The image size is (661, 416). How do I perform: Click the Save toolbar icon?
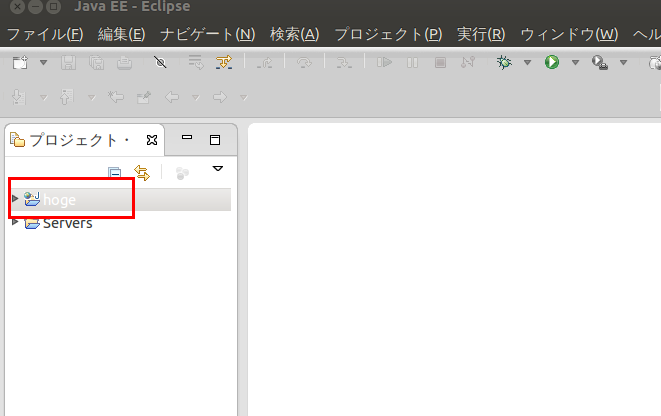click(x=68, y=62)
